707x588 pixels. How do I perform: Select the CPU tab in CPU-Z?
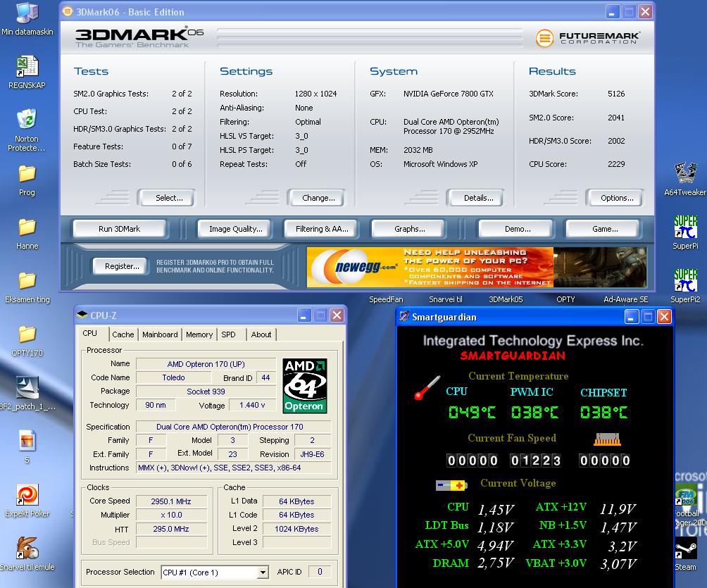pos(89,333)
